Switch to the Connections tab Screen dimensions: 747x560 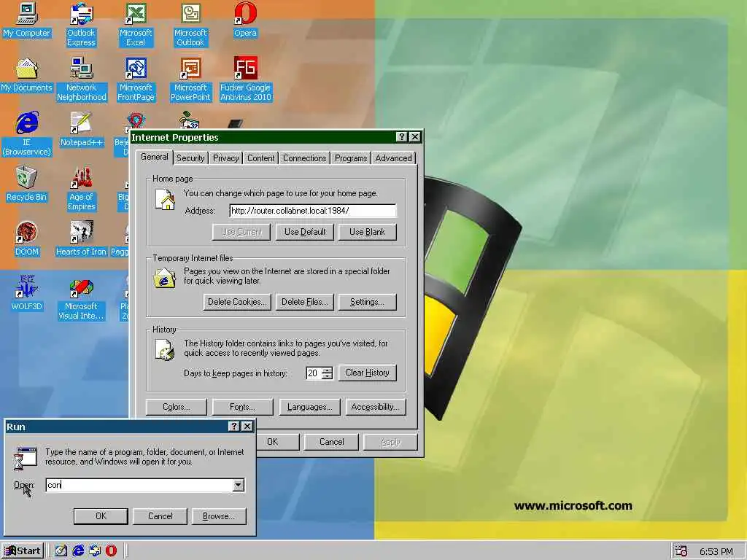304,158
